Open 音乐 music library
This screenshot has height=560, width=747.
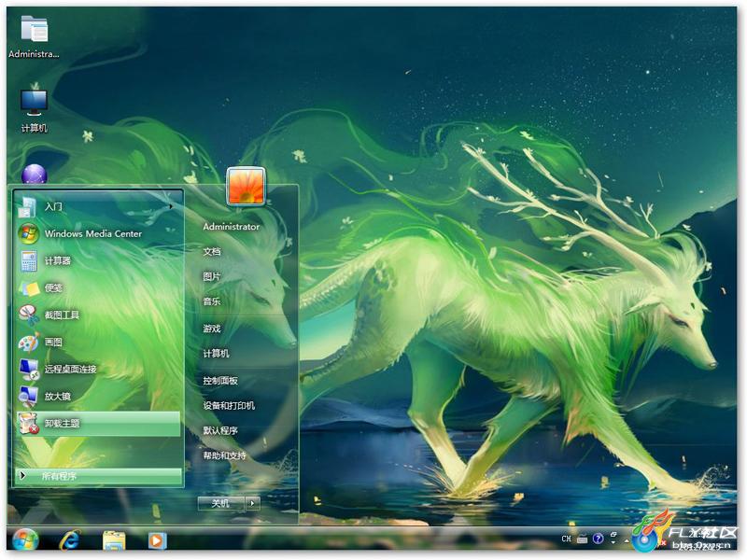pyautogui.click(x=212, y=301)
